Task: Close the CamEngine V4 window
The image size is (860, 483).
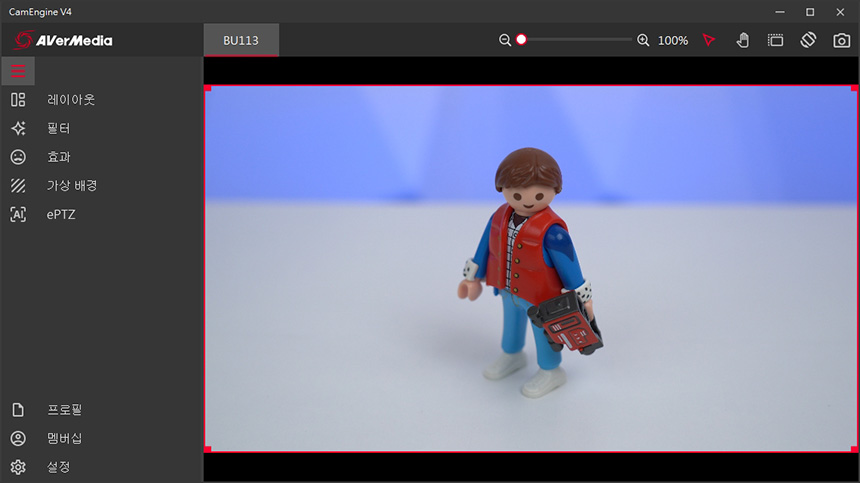Action: [840, 12]
